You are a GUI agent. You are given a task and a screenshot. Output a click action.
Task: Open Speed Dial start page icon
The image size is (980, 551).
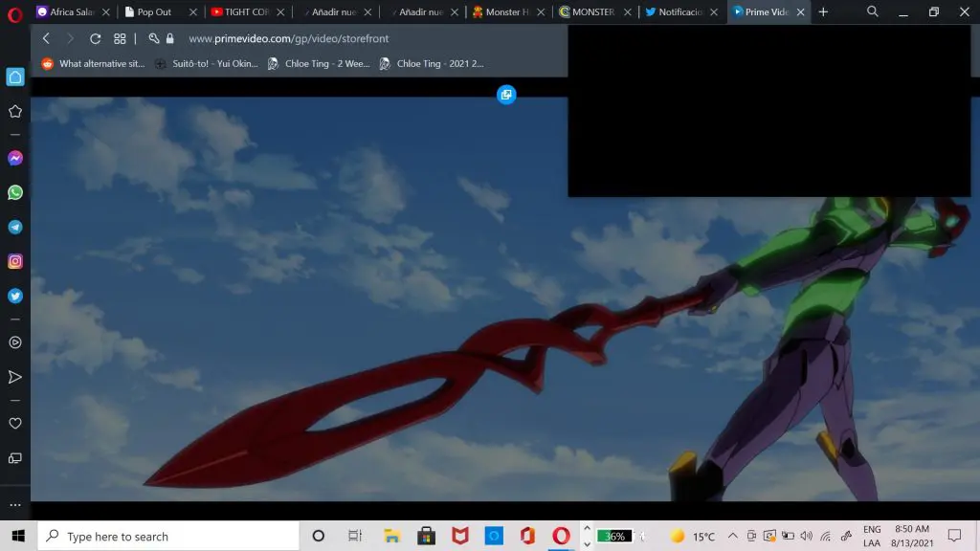(x=120, y=39)
